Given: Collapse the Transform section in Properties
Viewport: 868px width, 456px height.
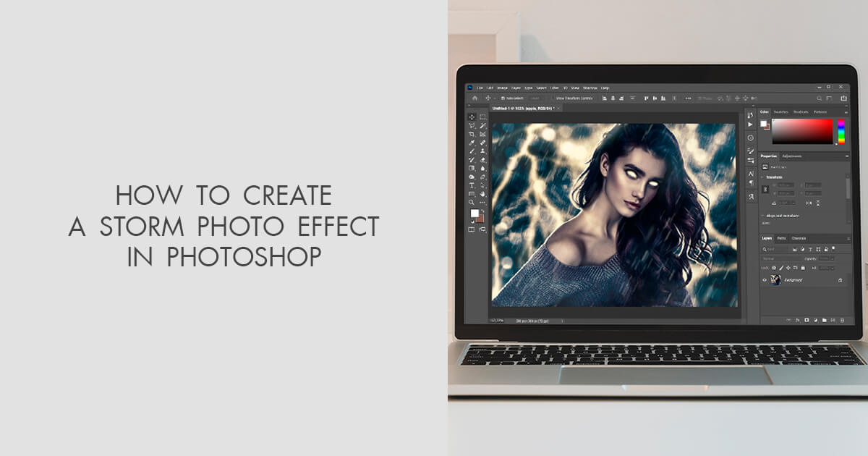Looking at the screenshot, I should pos(762,177).
